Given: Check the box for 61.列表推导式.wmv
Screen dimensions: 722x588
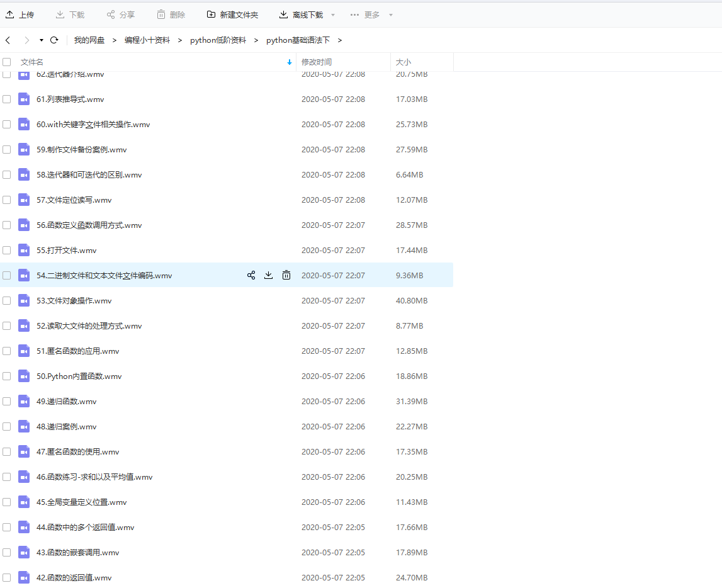Looking at the screenshot, I should pyautogui.click(x=6, y=99).
